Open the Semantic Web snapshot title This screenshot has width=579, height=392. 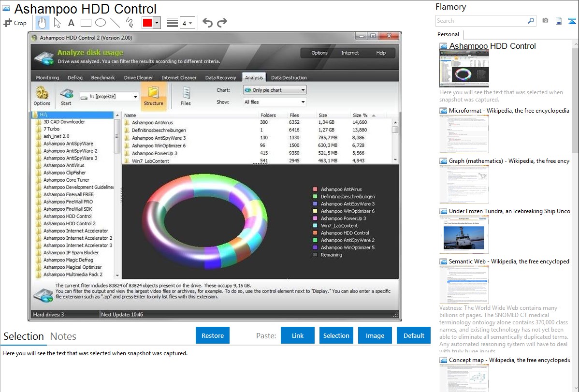coord(509,261)
